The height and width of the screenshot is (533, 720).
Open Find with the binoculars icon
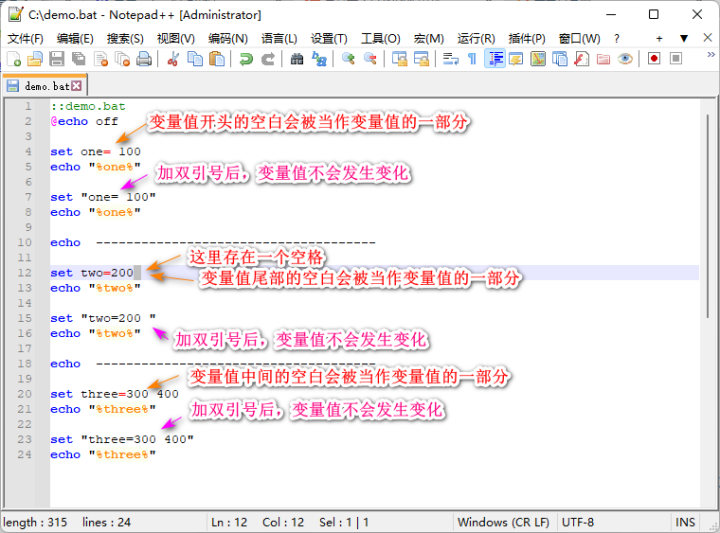point(297,59)
